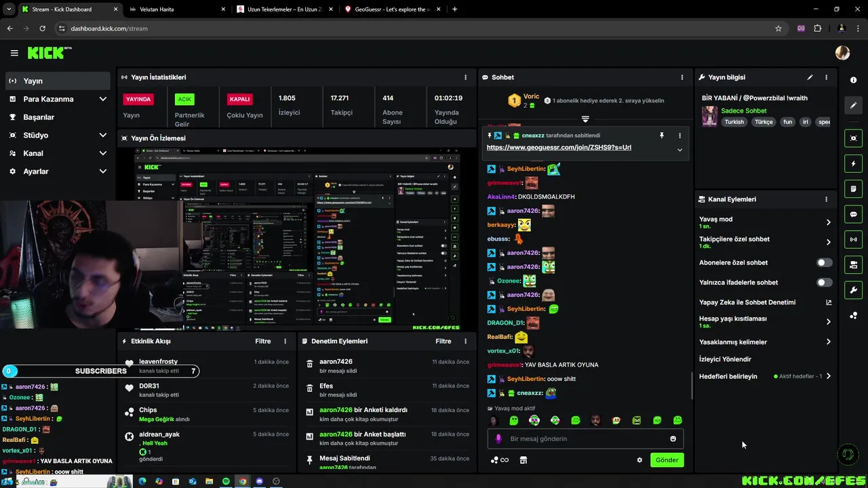Focus the Bir mesaj gönderin input
This screenshot has width=868, height=488.
(585, 439)
